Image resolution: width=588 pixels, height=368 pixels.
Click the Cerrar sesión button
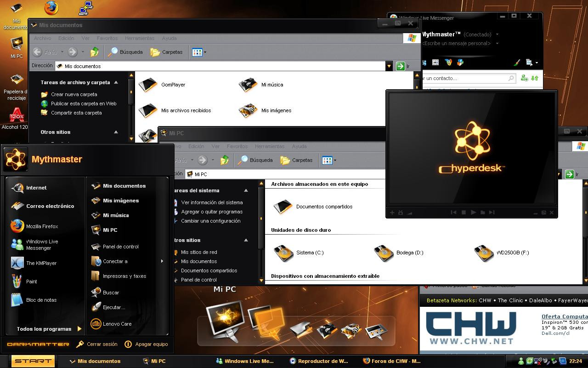tap(97, 344)
